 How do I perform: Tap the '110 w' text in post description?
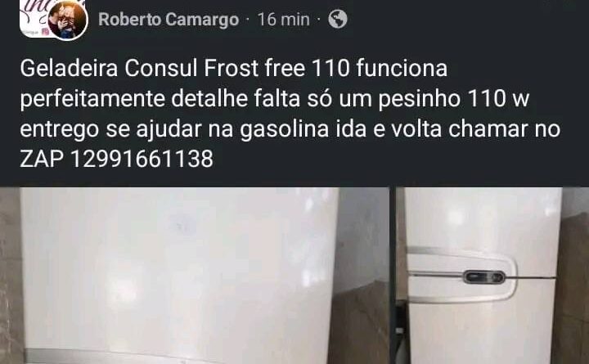point(497,99)
